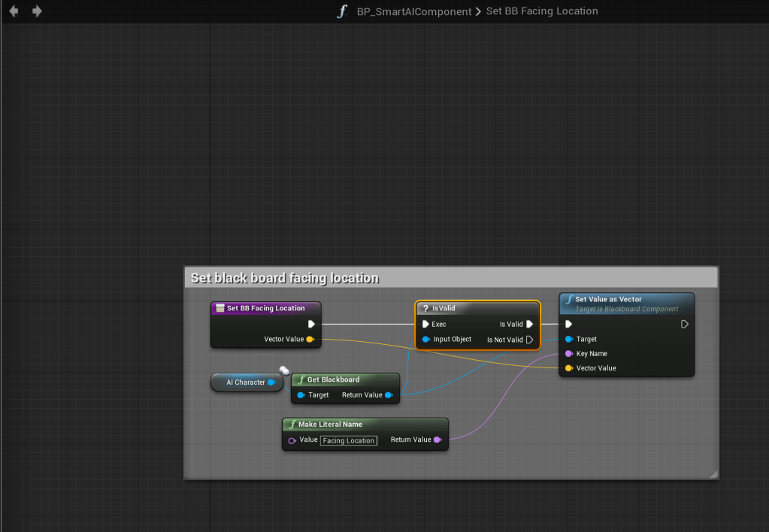Click the reroute bubble above Get Blackboard node
Image resolution: width=769 pixels, height=532 pixels.
(x=285, y=370)
